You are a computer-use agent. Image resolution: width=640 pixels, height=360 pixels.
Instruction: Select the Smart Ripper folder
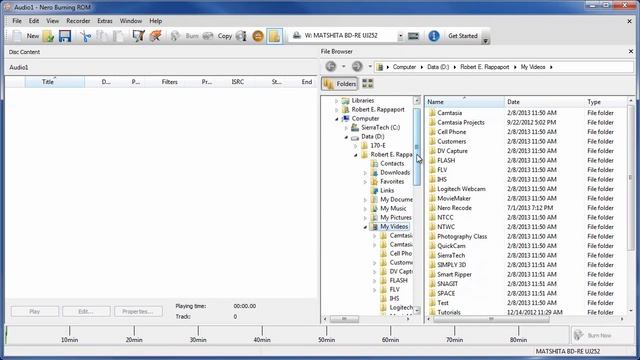tap(454, 275)
